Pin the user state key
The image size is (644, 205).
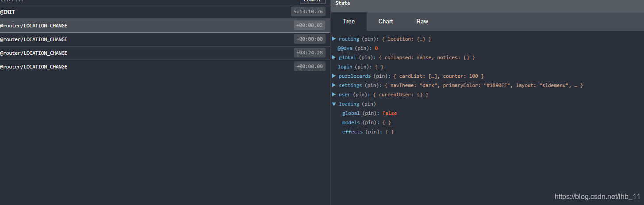[361, 95]
